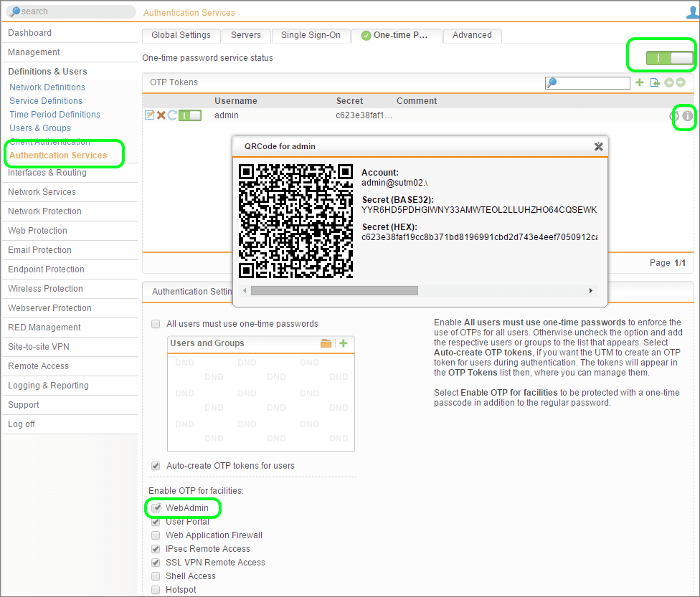Go to previous page of OTP tokens
The height and width of the screenshot is (597, 700).
coord(668,82)
